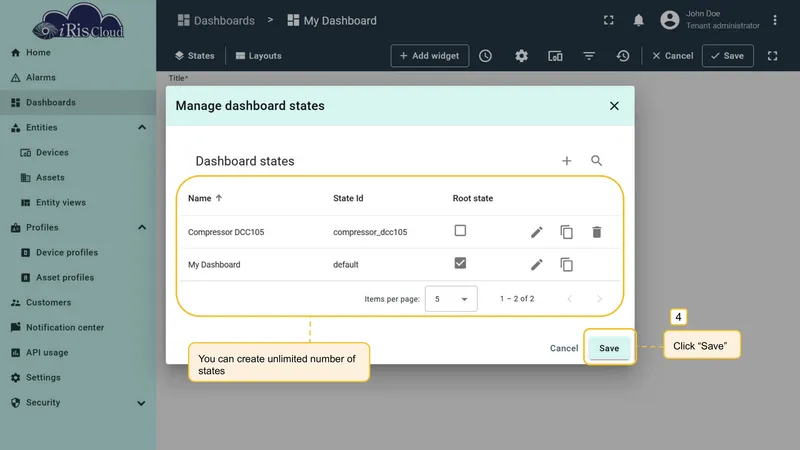Viewport: 800px width, 450px height.
Task: Save the dashboard from toolbar
Action: [728, 56]
